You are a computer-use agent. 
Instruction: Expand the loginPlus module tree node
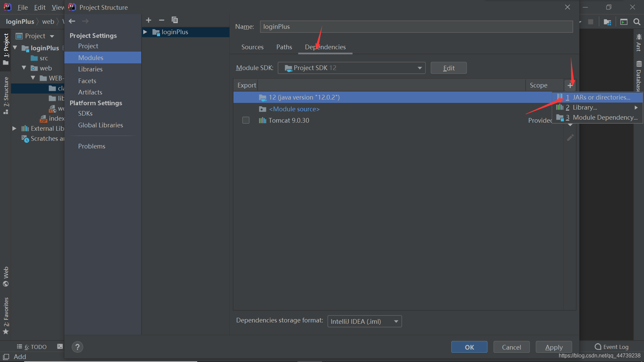coord(145,32)
